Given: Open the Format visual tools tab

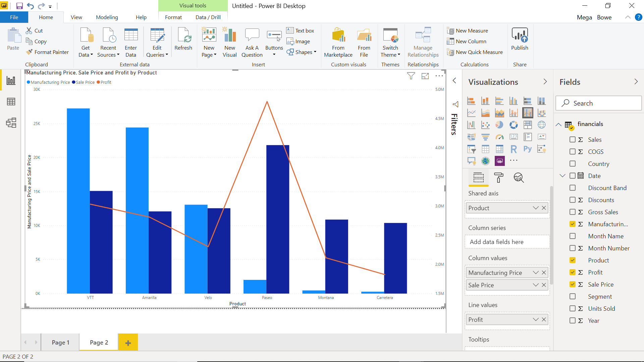Looking at the screenshot, I should pos(173,17).
